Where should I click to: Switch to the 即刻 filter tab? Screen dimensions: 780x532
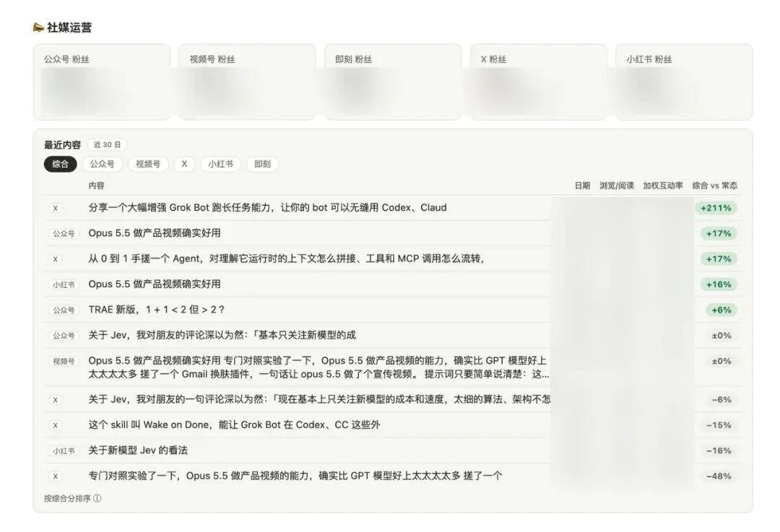coord(262,164)
